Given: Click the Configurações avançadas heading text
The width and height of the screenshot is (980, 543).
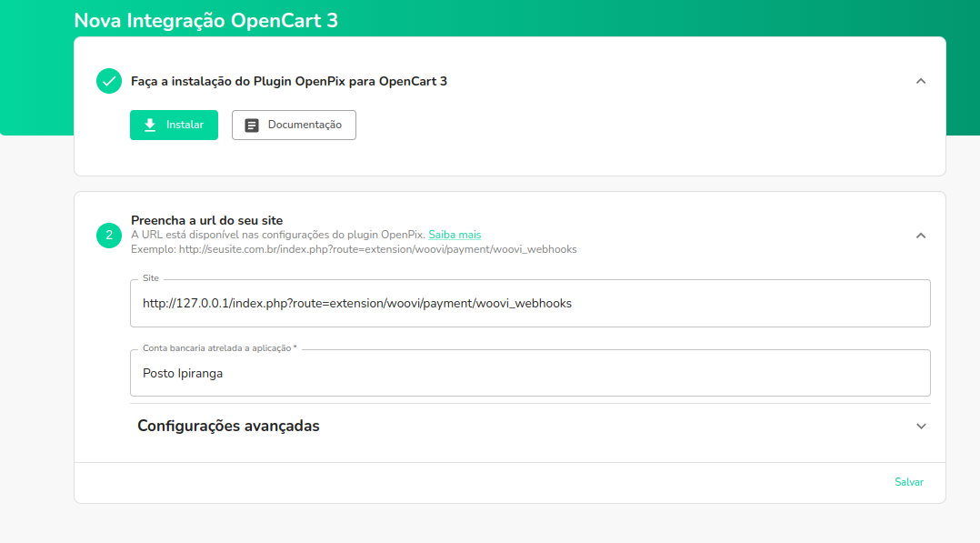Looking at the screenshot, I should [x=228, y=426].
